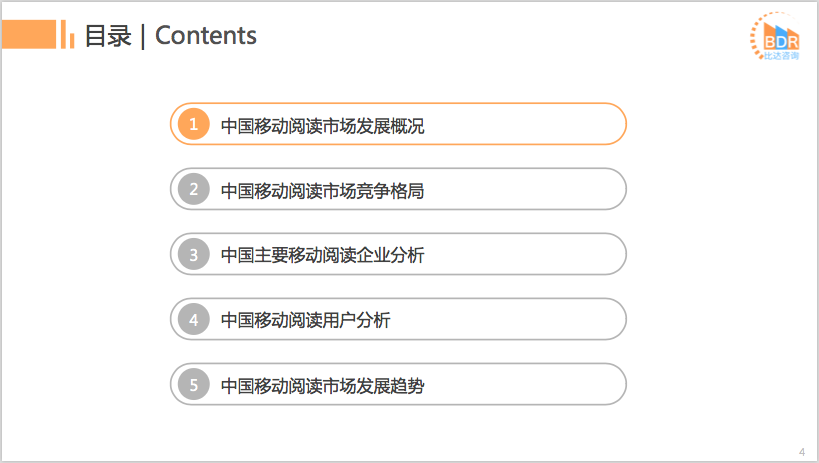
Task: Click the vertical separator in the title
Action: pos(143,36)
